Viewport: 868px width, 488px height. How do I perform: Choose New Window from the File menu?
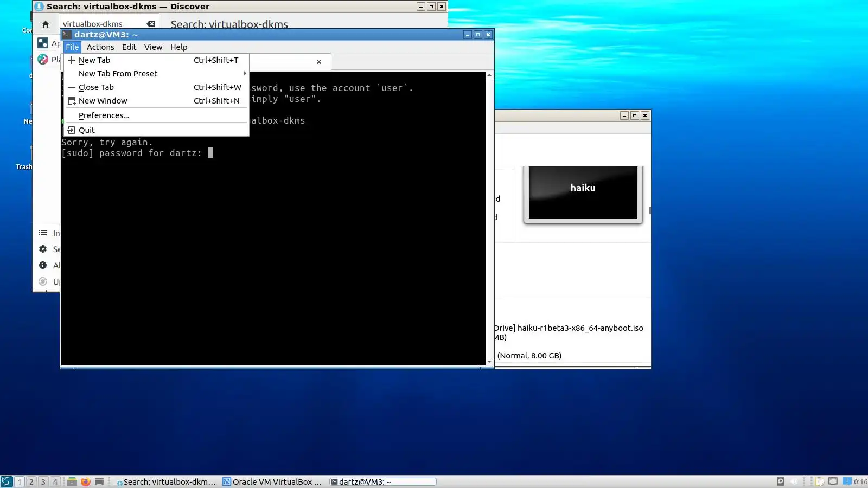pyautogui.click(x=156, y=101)
